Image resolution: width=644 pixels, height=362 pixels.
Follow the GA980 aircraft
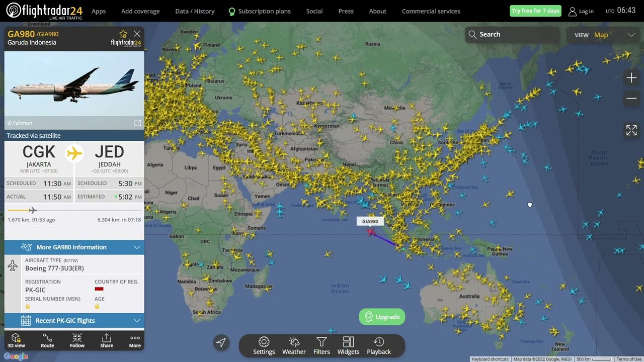pyautogui.click(x=77, y=340)
